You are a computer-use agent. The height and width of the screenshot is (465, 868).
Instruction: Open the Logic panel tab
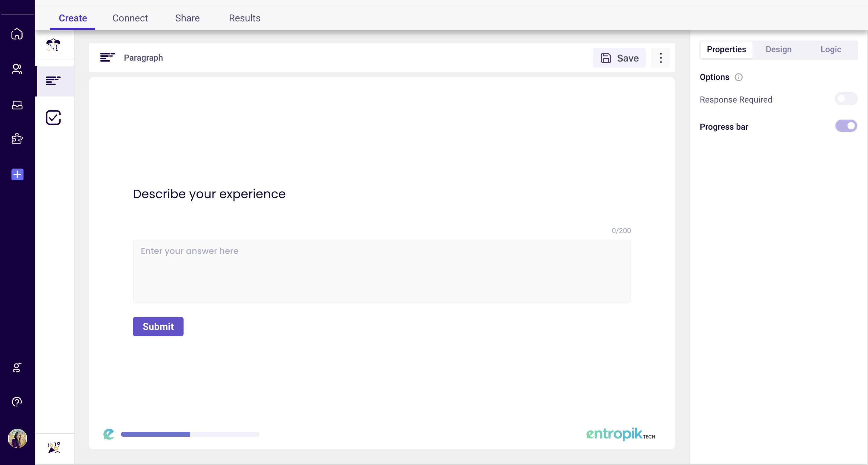coord(831,49)
